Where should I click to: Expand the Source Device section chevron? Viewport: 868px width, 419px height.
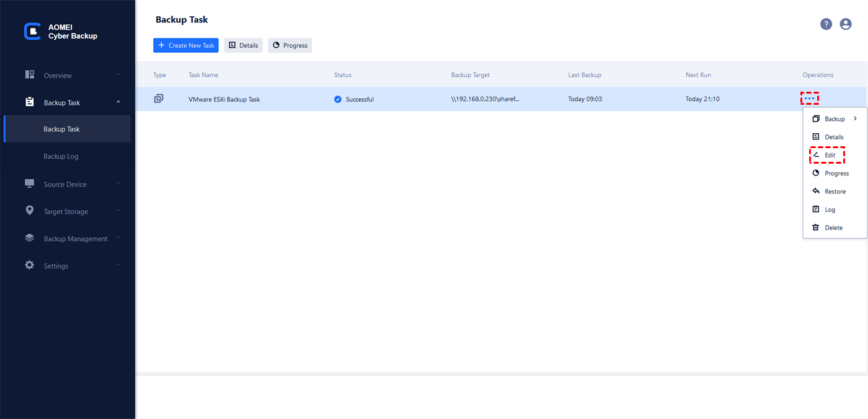coord(118,184)
